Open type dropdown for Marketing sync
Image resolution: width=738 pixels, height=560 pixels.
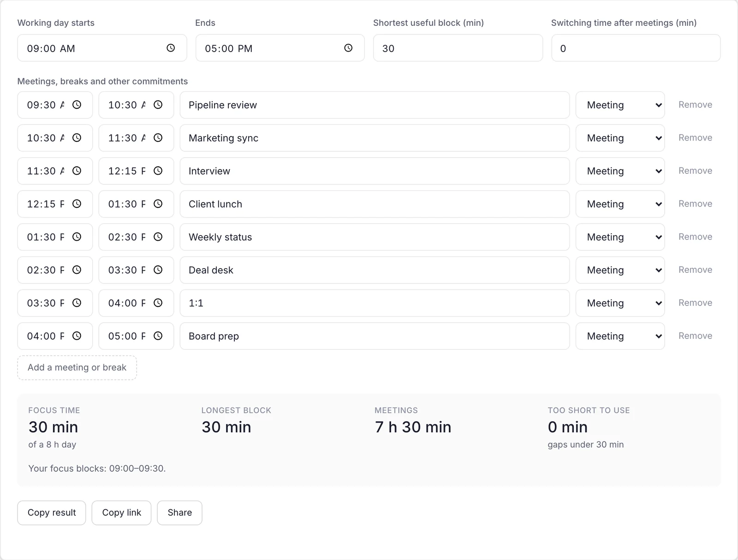[620, 138]
